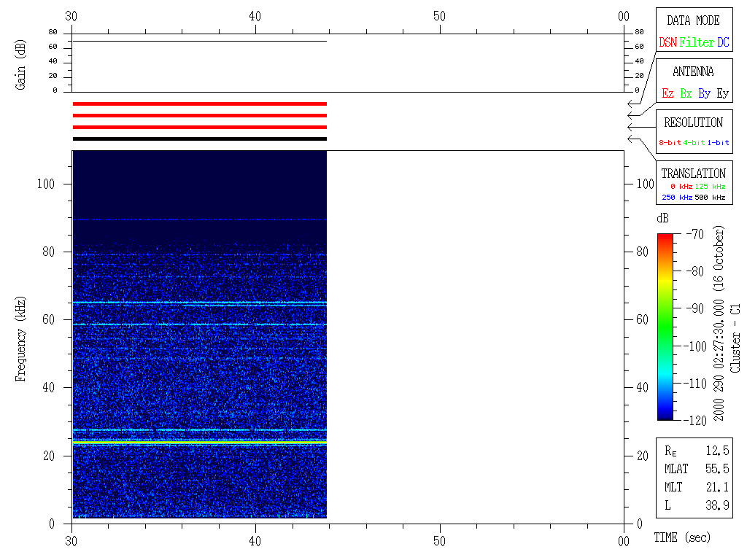Click the green Bx antenna label
Image resolution: width=747 pixels, height=560 pixels.
pos(686,93)
